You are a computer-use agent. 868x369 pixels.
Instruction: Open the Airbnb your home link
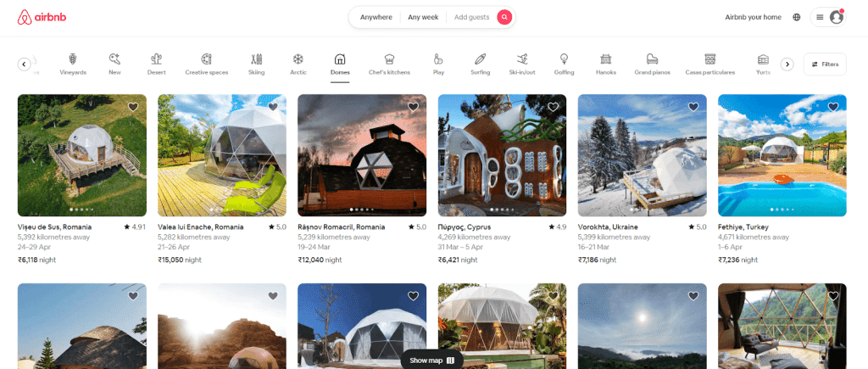tap(753, 17)
